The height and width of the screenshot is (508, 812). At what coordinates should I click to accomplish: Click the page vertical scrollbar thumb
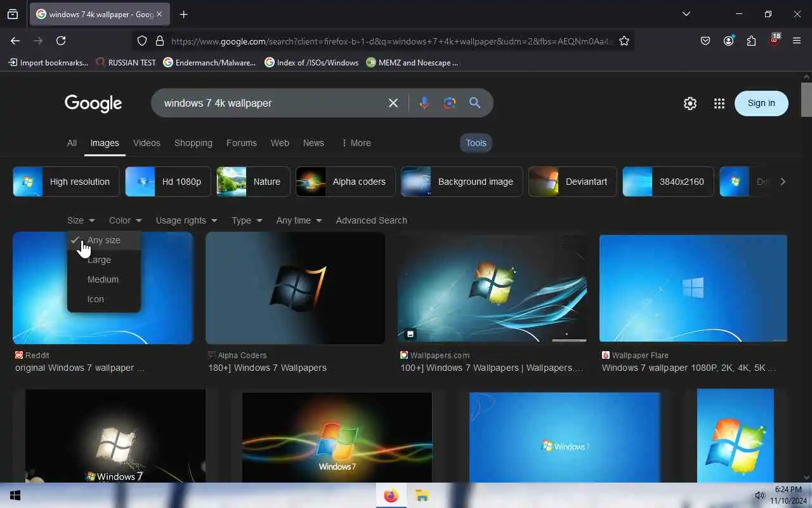806,100
